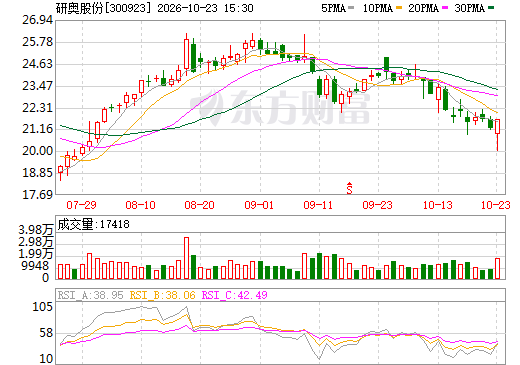The height and width of the screenshot is (365, 520).
Task: Click the 09-01 date label
Action: click(259, 205)
